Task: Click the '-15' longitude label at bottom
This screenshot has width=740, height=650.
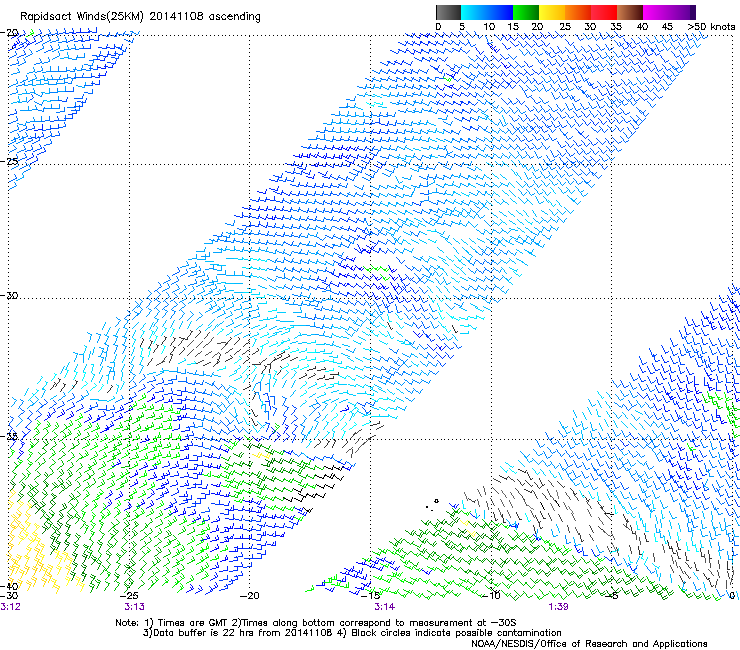Action: coord(370,596)
